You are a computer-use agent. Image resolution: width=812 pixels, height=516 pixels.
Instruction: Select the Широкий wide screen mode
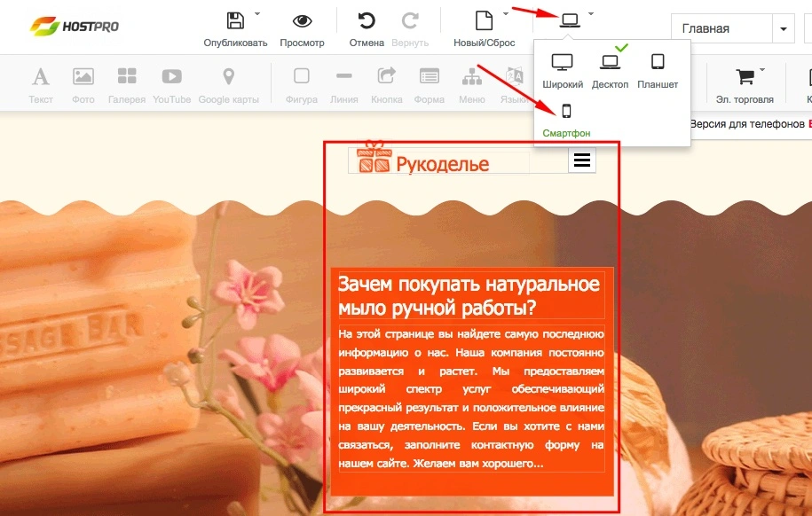point(563,71)
